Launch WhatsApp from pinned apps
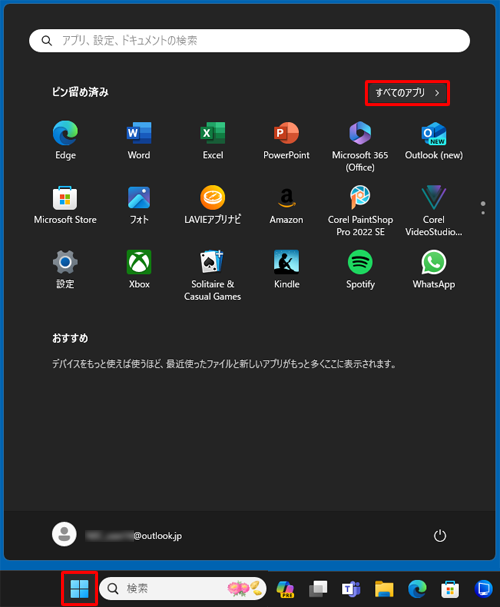 (433, 269)
